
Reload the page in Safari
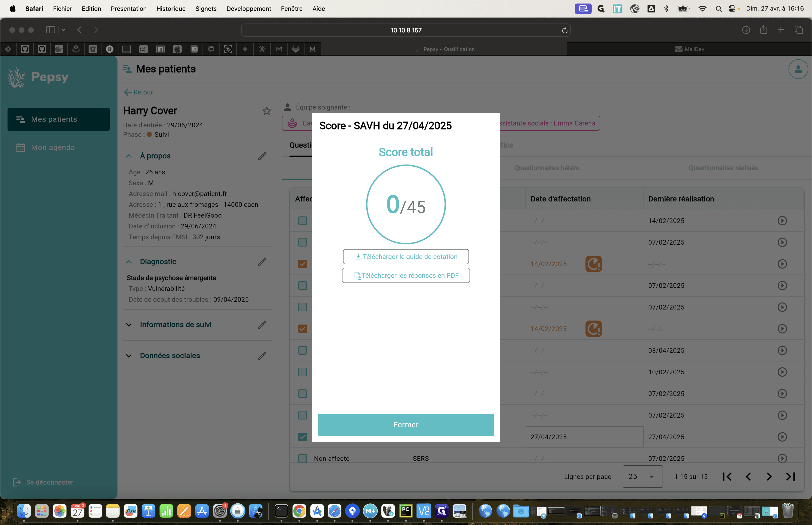564,30
